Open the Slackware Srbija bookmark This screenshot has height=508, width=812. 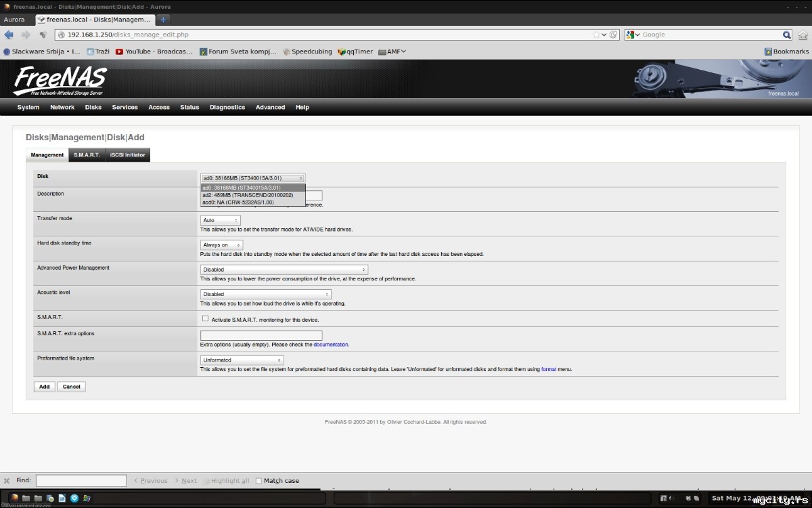tap(41, 51)
